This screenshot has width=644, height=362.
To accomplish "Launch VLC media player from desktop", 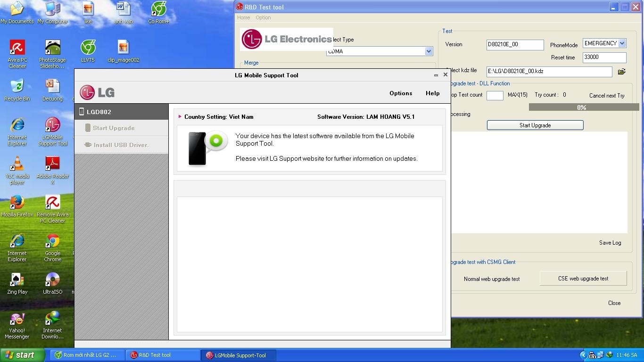I will tap(17, 165).
